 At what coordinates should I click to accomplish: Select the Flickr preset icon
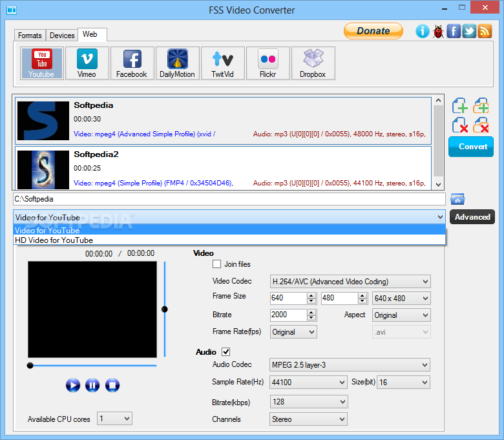pyautogui.click(x=268, y=63)
